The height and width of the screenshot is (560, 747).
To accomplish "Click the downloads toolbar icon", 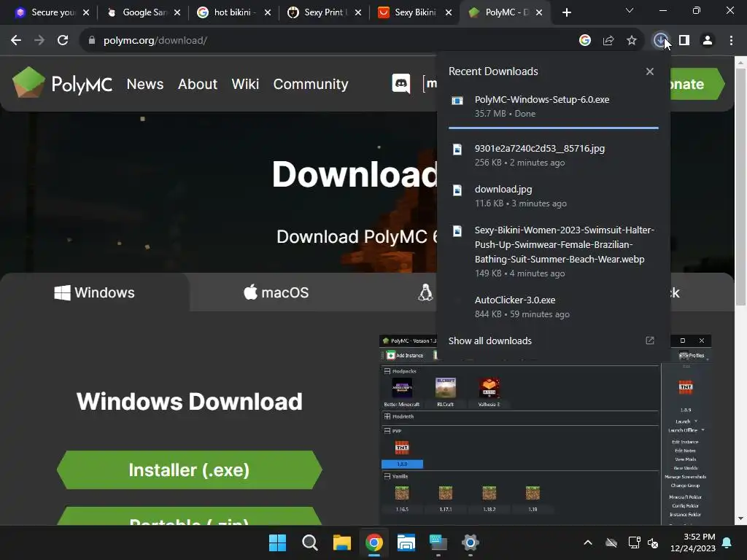I will click(x=659, y=41).
